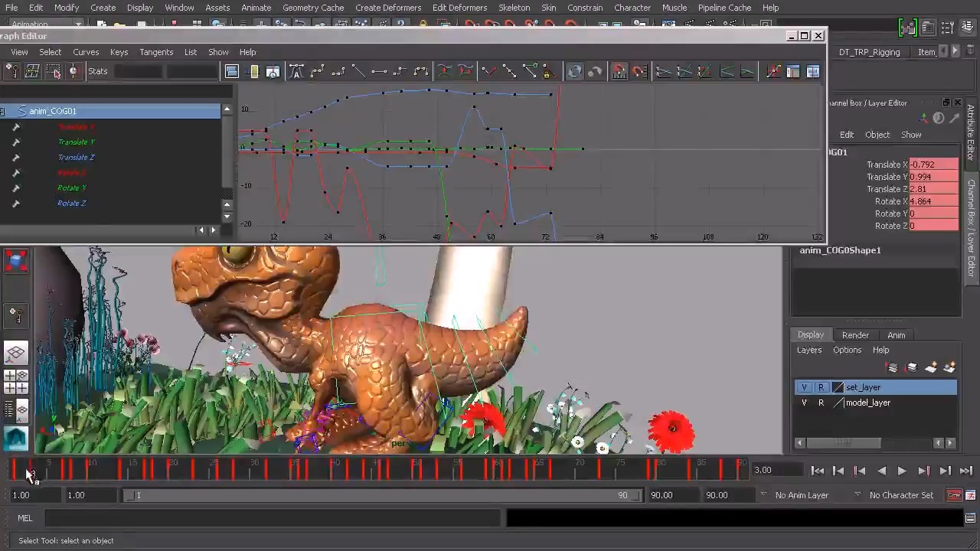Open the No Character Set dropdown arrow
980x551 pixels.
(857, 495)
